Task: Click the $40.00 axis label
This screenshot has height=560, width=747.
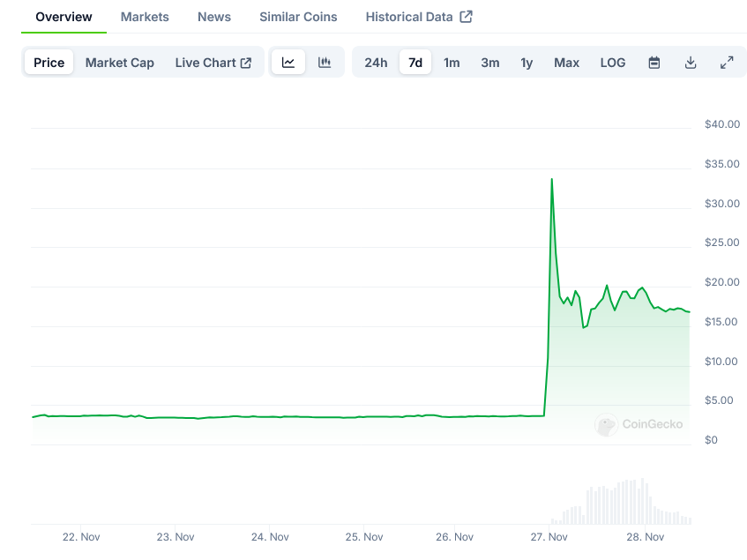Action: (722, 124)
